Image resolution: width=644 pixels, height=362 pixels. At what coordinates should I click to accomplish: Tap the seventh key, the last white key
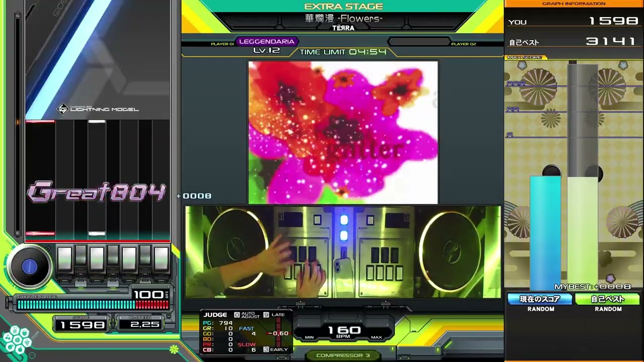(x=162, y=259)
